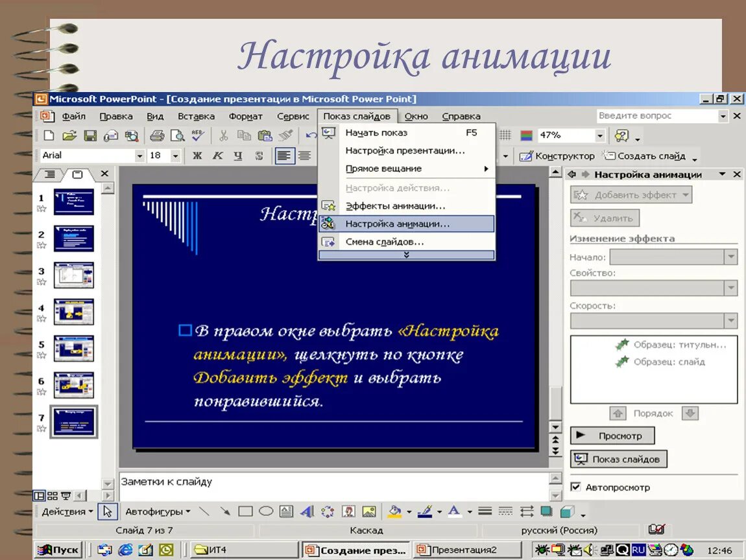
Task: Select the Oval drawing tool
Action: point(266,511)
